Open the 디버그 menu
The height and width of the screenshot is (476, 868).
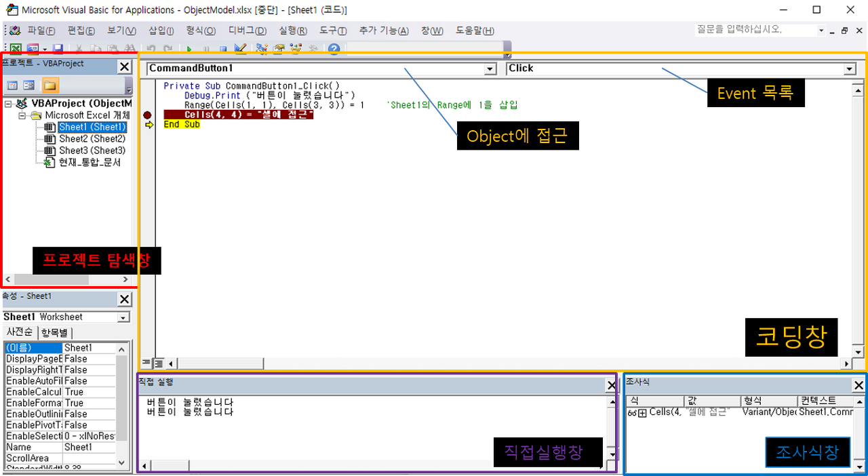click(x=248, y=31)
